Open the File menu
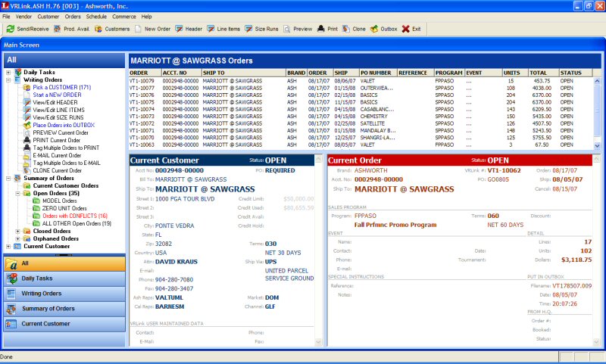Image resolution: width=606 pixels, height=364 pixels. [6, 17]
